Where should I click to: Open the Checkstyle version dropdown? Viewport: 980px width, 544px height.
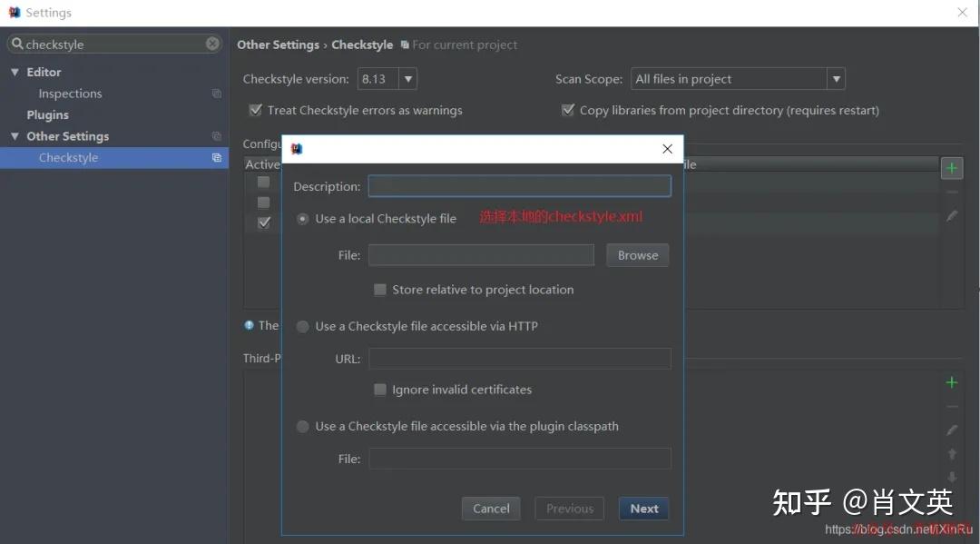coord(408,79)
